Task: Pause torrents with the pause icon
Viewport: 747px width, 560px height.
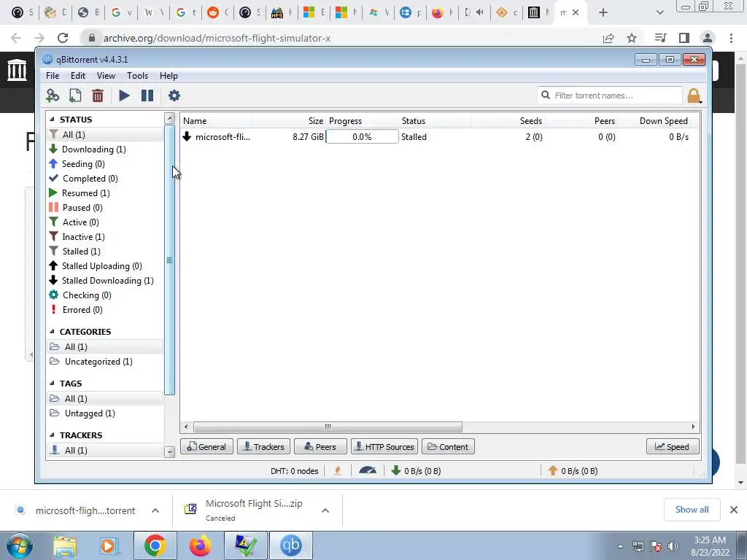Action: (x=147, y=96)
